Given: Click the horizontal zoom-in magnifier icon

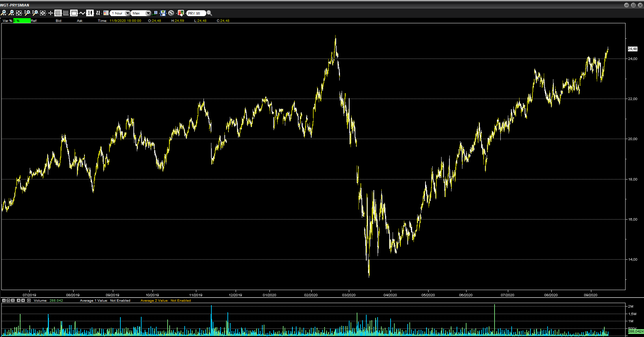Looking at the screenshot, I should tap(3, 13).
